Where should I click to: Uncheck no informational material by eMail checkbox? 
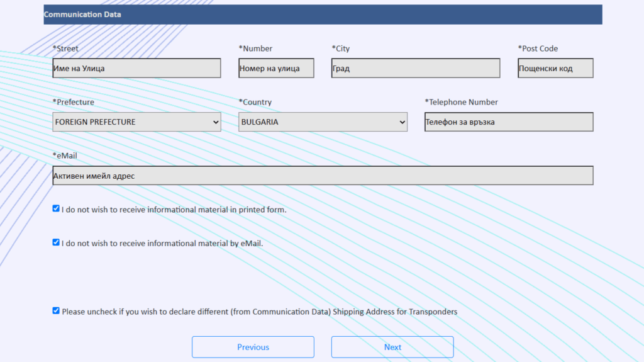point(56,242)
